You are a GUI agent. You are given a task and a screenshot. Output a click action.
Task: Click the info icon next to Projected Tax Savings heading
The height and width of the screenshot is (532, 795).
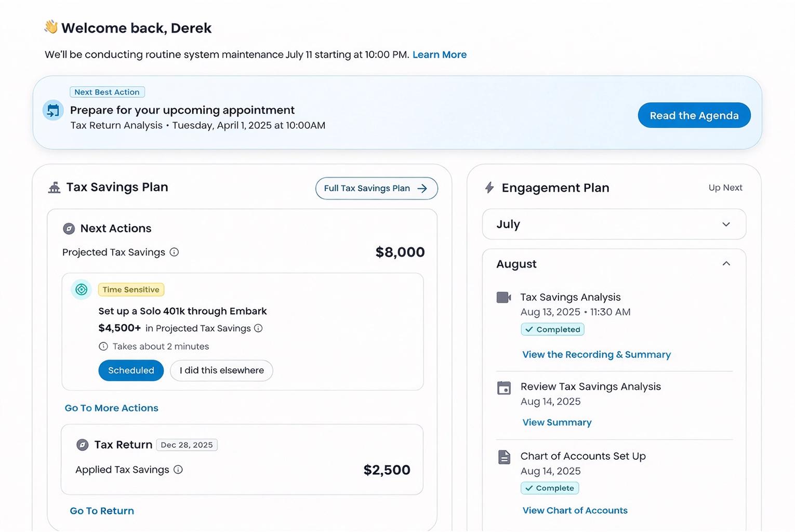pos(175,252)
